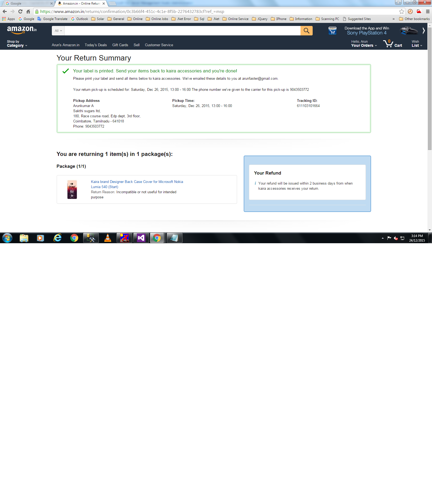
Task: Open Suggested Sites bookmark
Action: pyautogui.click(x=357, y=19)
